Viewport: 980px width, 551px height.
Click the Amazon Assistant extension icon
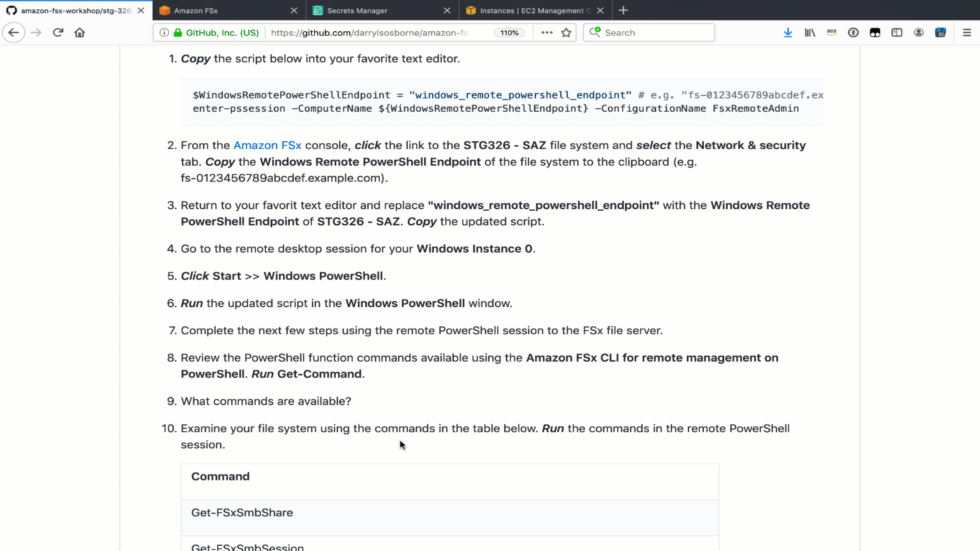(x=832, y=33)
